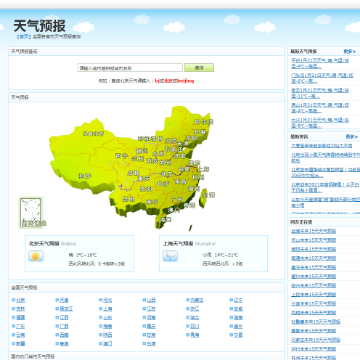Open 陕西 in the province list
Screen dimensions: 360x360
click(x=107, y=335)
